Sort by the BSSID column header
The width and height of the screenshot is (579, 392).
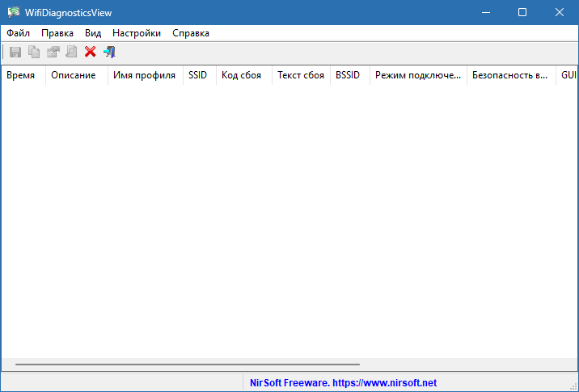[x=348, y=75]
